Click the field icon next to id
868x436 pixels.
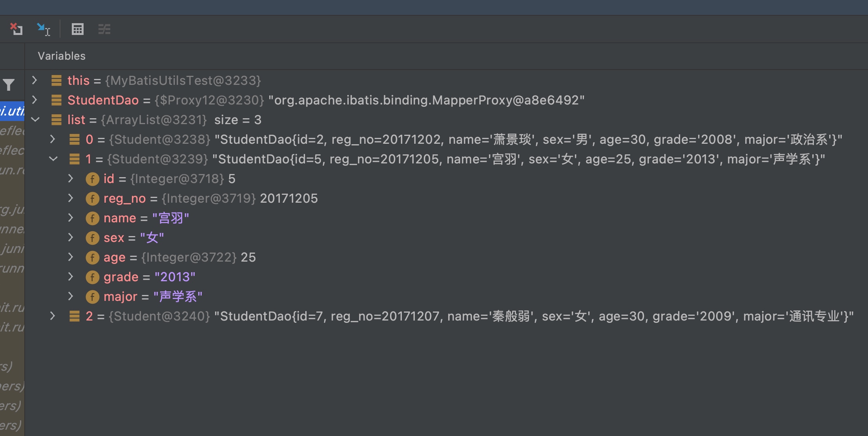click(92, 179)
